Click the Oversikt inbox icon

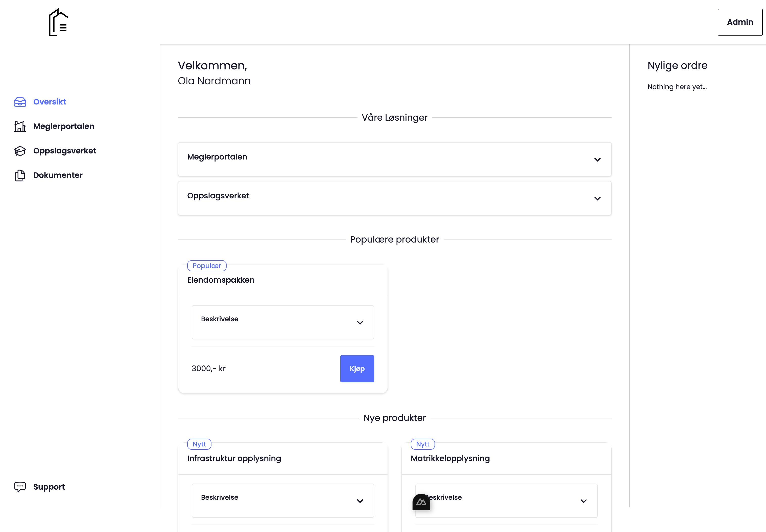pos(20,102)
